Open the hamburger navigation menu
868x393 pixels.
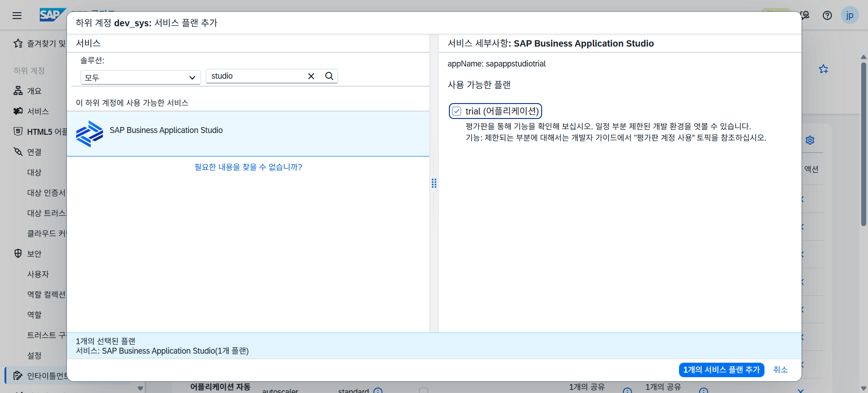click(17, 15)
